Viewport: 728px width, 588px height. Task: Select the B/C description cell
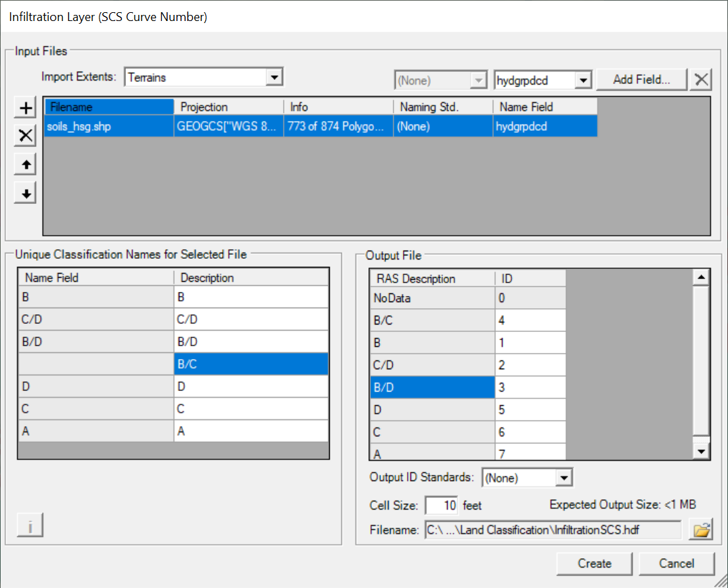[251, 364]
